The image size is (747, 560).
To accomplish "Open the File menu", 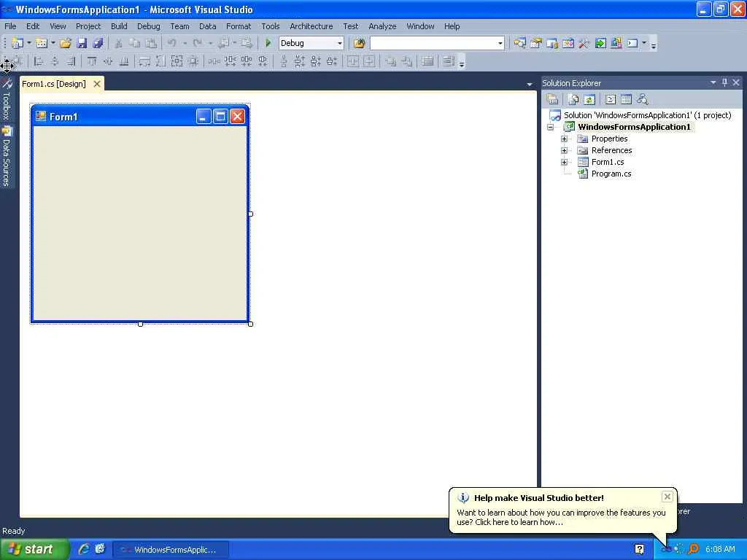I will click(10, 26).
